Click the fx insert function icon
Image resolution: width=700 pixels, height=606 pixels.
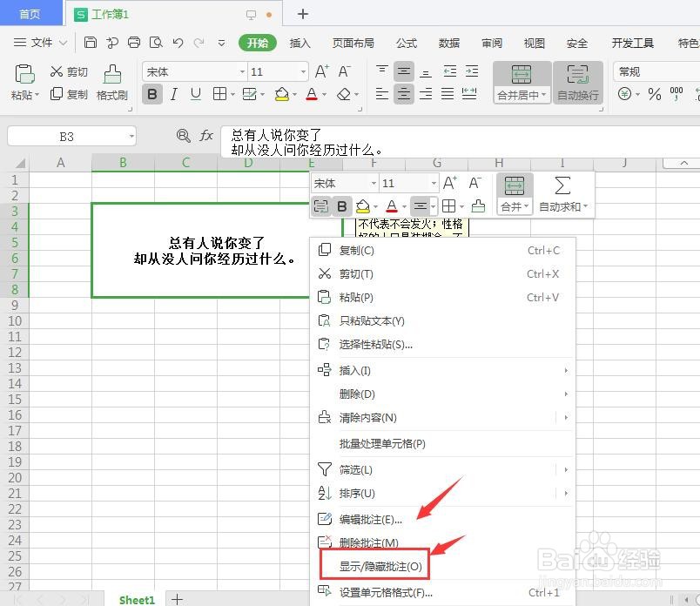click(x=206, y=136)
